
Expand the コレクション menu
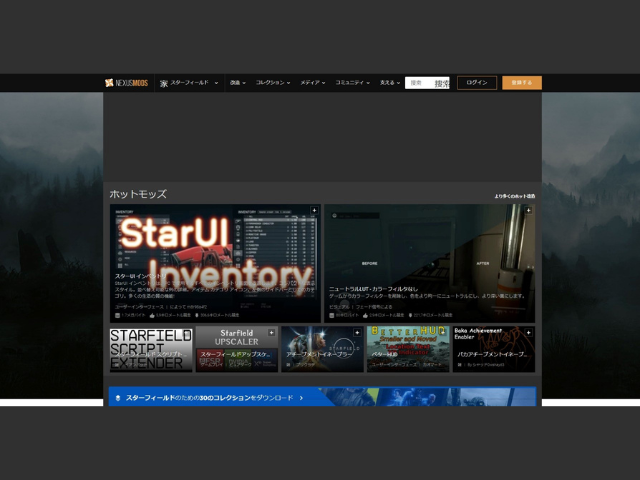click(273, 83)
